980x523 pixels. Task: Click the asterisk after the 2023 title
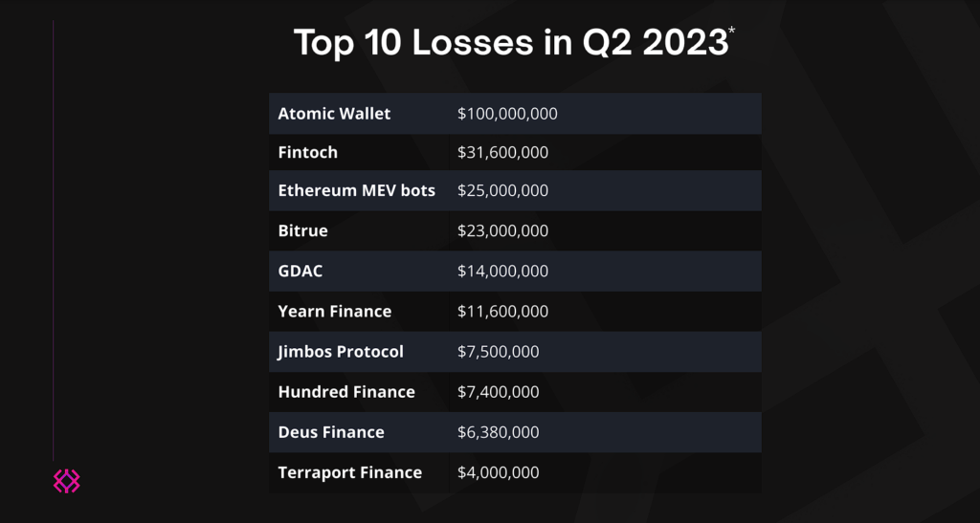tap(732, 32)
